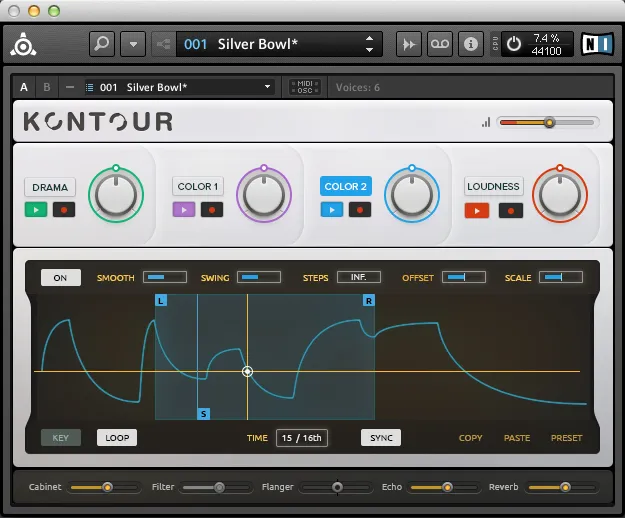625x518 pixels.
Task: Adjust the SWING slider
Action: tap(259, 277)
